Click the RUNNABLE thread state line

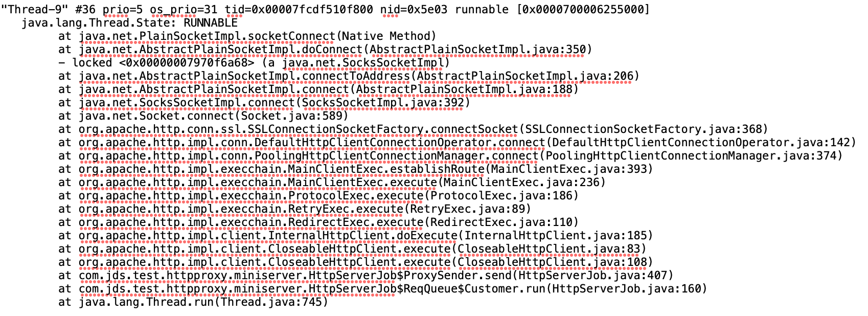pos(129,23)
